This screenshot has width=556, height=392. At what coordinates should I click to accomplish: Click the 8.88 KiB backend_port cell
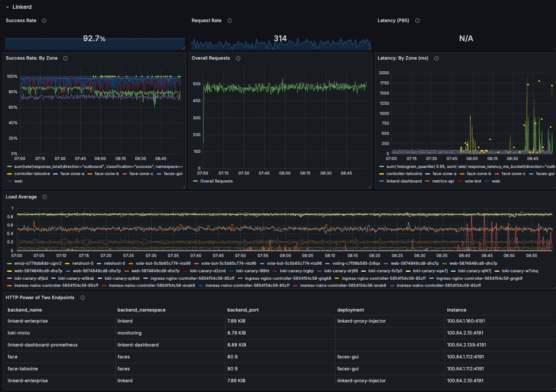280,345
